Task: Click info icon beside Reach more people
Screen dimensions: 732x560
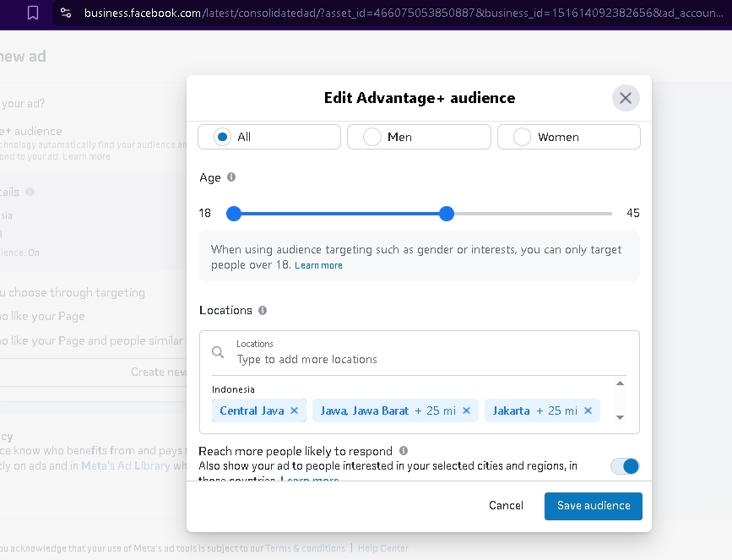Action: 404,451
